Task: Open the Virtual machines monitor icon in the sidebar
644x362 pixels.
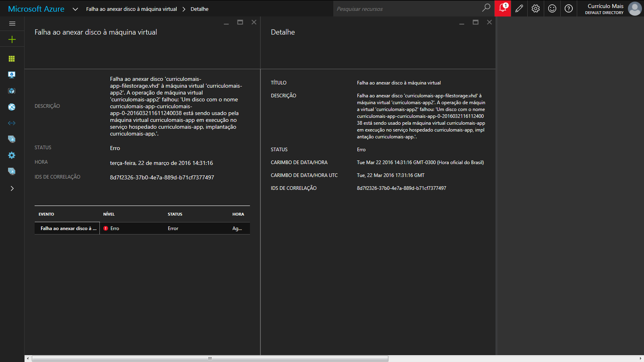Action: [x=12, y=75]
